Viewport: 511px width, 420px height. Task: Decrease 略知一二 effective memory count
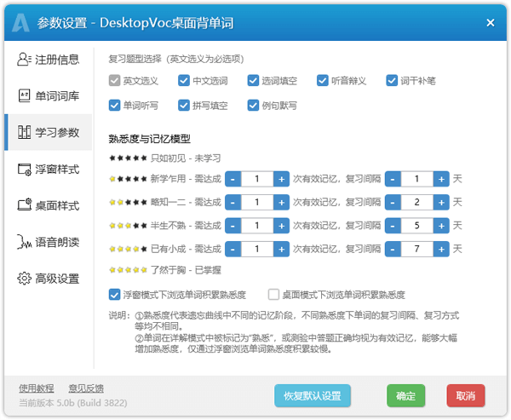click(x=233, y=203)
